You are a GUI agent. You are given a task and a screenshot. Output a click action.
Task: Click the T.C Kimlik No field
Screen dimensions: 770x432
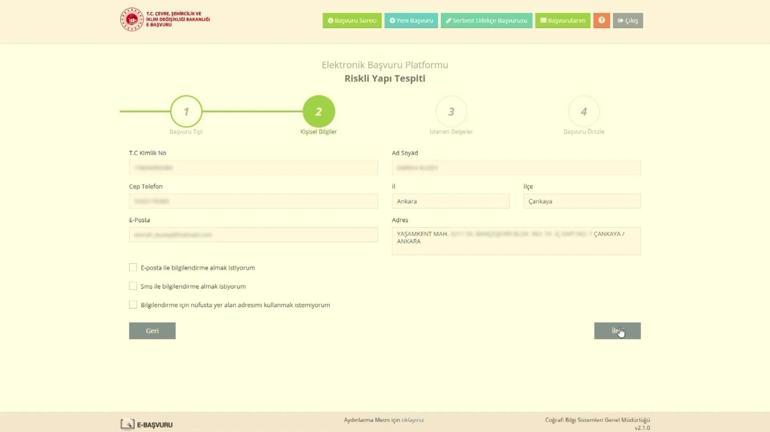pyautogui.click(x=253, y=168)
